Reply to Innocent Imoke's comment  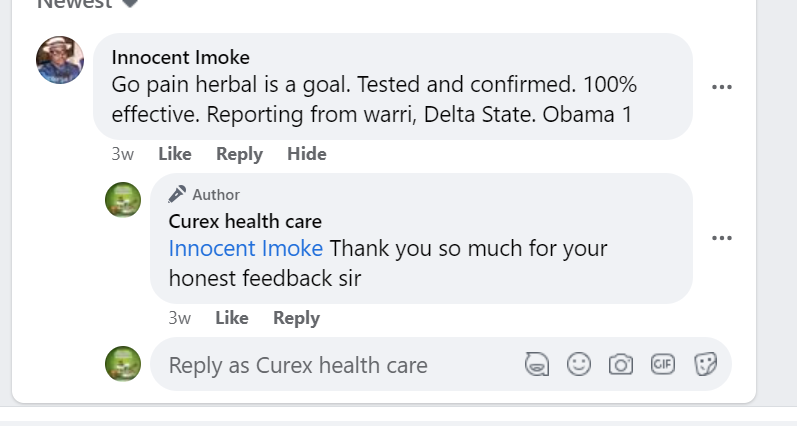point(239,154)
